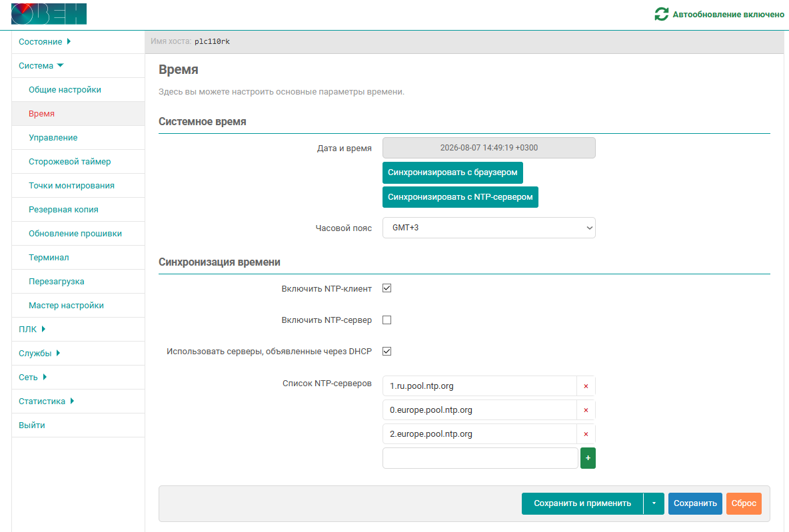
Task: Click 'Выйти' to log out
Action: [32, 425]
